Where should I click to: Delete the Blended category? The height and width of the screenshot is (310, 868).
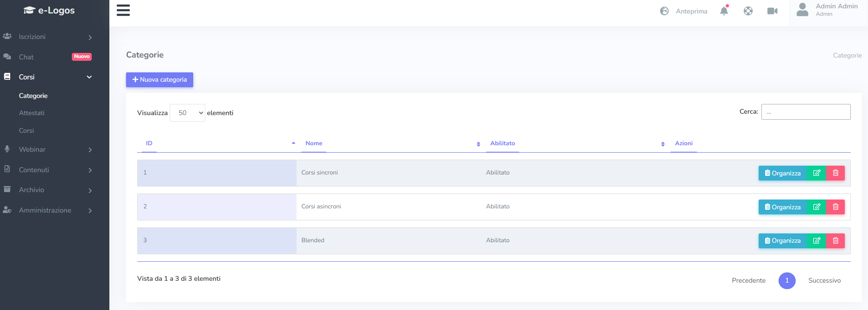[x=836, y=241]
